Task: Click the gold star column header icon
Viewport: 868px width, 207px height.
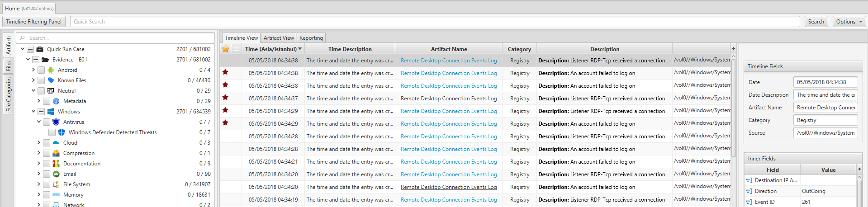Action: click(225, 49)
